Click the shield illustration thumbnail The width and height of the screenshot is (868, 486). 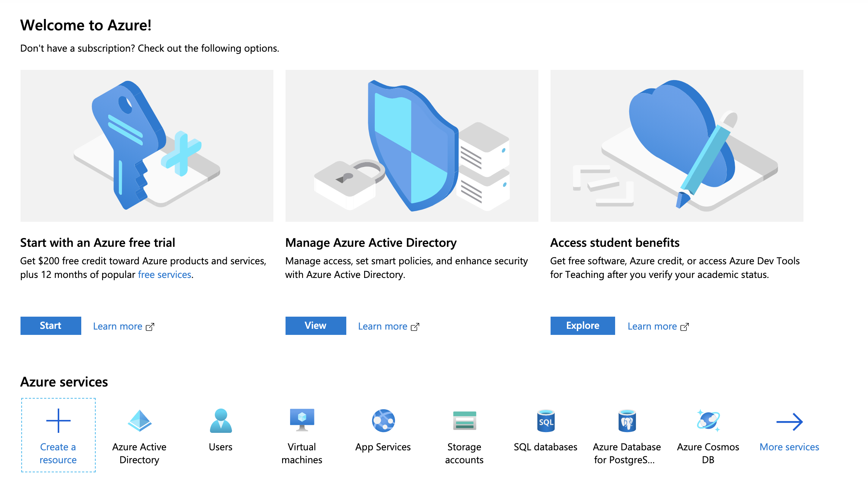(x=412, y=145)
